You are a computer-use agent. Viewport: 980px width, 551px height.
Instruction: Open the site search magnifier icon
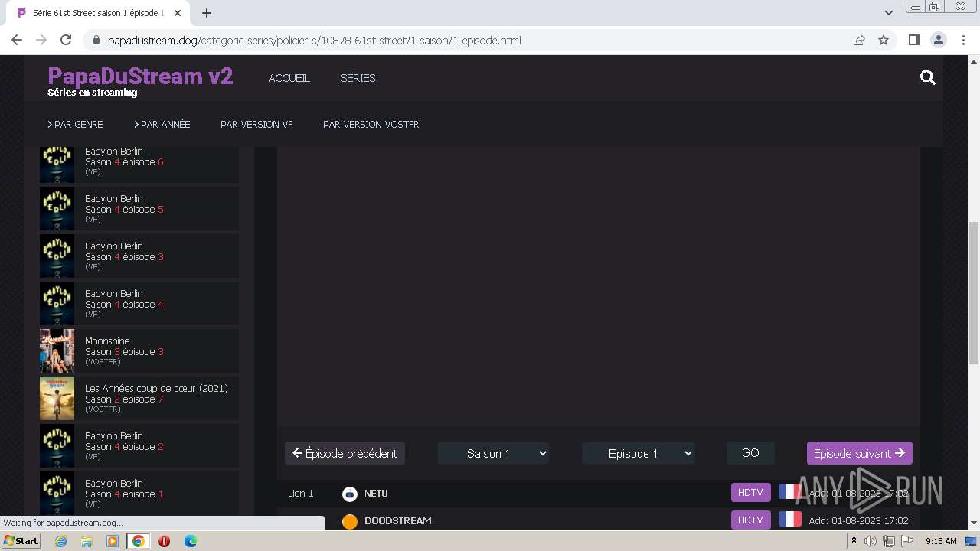928,77
